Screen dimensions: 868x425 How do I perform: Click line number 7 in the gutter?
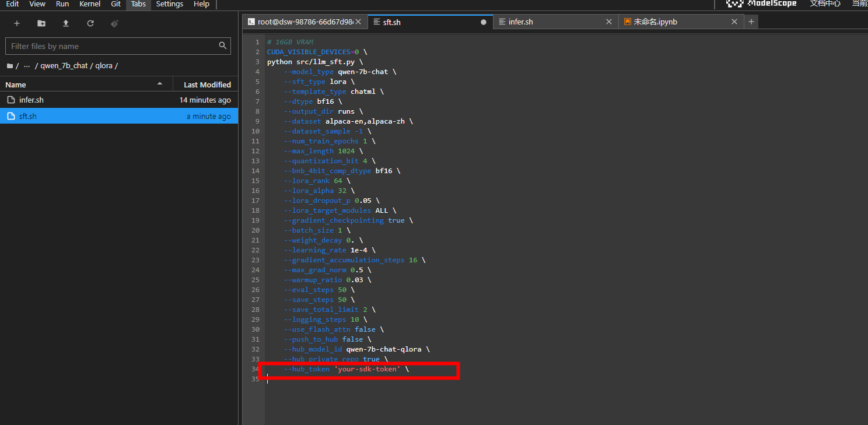click(x=257, y=101)
